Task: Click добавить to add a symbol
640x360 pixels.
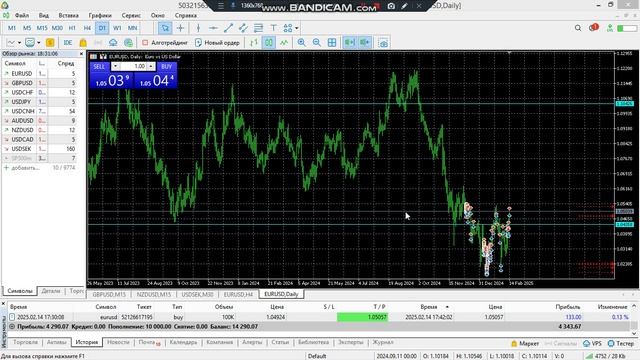Action: point(25,168)
